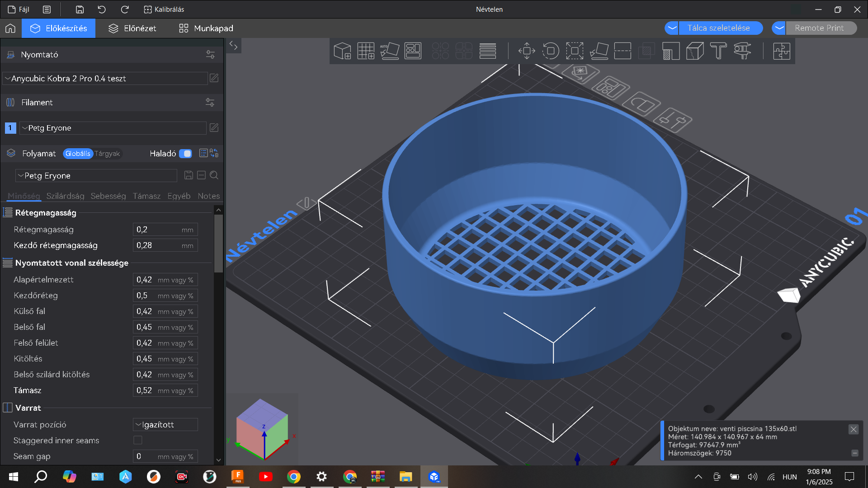The image size is (868, 488).
Task: Click the Kalibrálás button
Action: click(164, 9)
